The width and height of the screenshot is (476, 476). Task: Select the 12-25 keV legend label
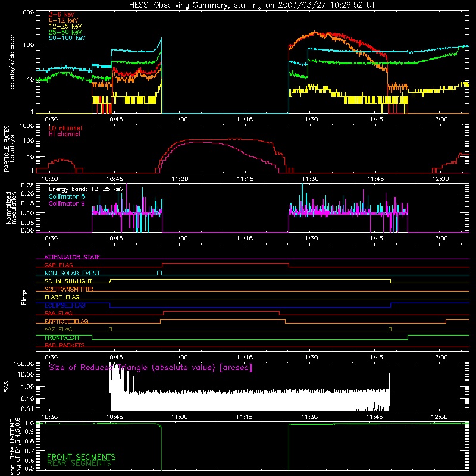click(x=65, y=26)
